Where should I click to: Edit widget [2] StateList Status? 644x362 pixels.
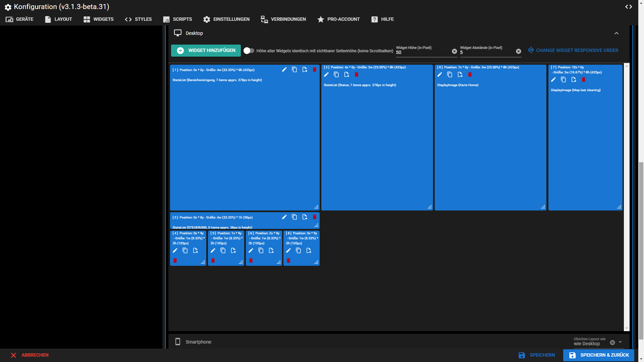pyautogui.click(x=326, y=75)
